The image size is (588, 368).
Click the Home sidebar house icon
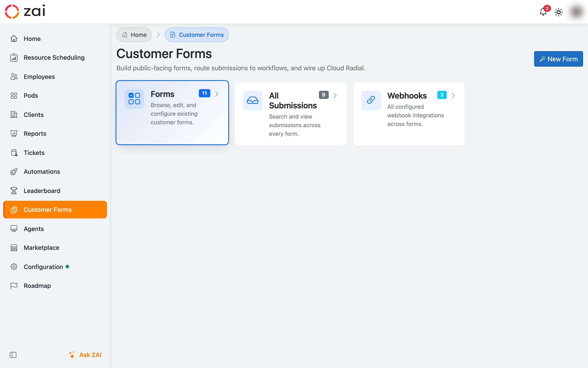(x=14, y=38)
